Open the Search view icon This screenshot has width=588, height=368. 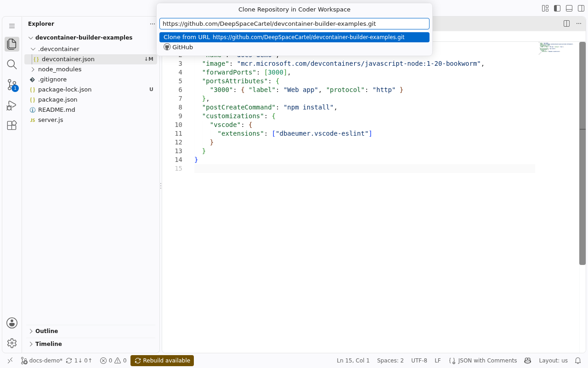coord(12,64)
